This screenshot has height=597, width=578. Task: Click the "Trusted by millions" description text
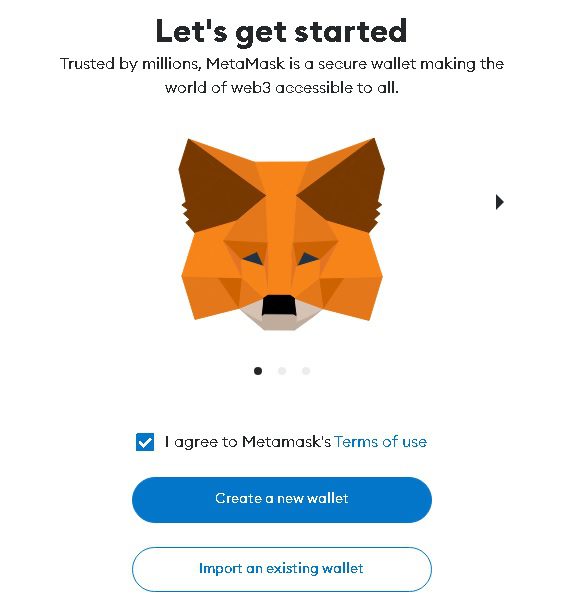282,76
